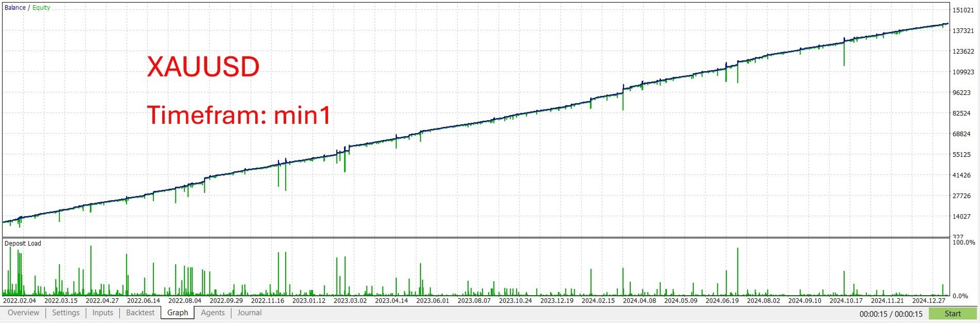Open the Agents tab
Image resolution: width=980 pixels, height=323 pixels.
point(213,313)
